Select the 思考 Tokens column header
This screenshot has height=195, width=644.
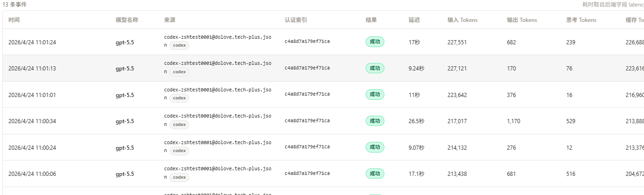(x=581, y=20)
